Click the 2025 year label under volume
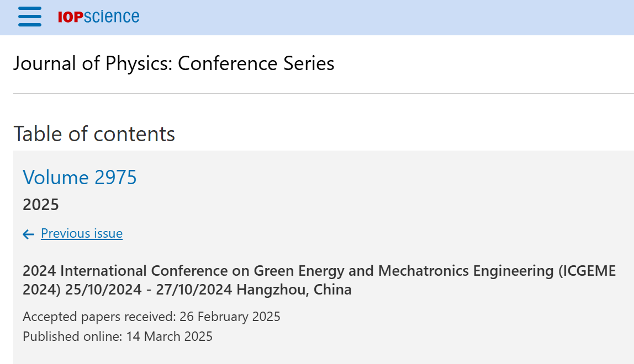634x364 pixels. pos(41,205)
